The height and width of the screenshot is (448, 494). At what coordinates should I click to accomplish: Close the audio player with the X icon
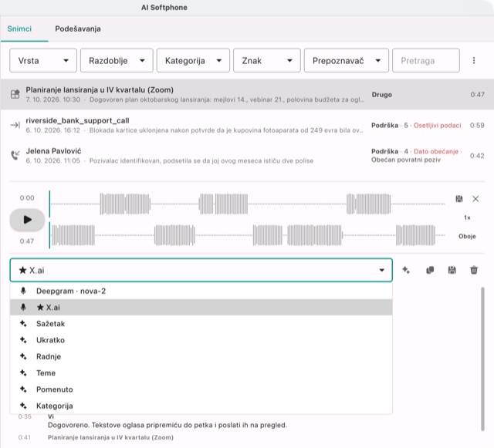coord(475,199)
